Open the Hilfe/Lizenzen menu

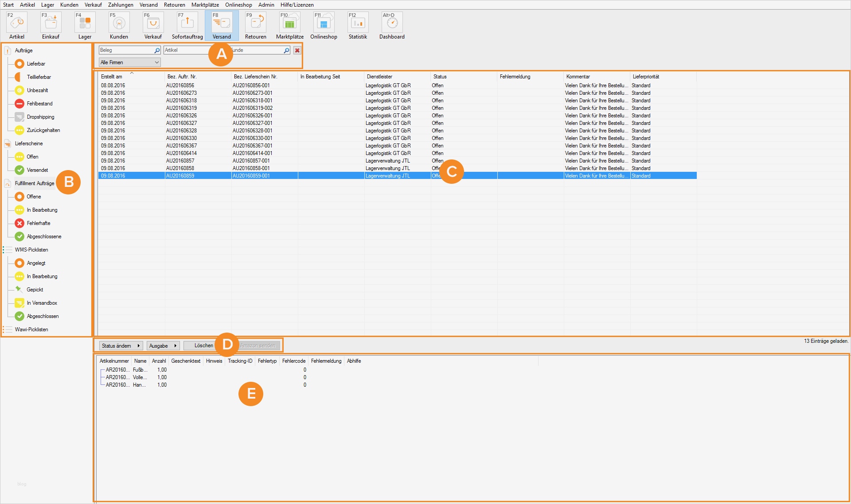click(297, 5)
